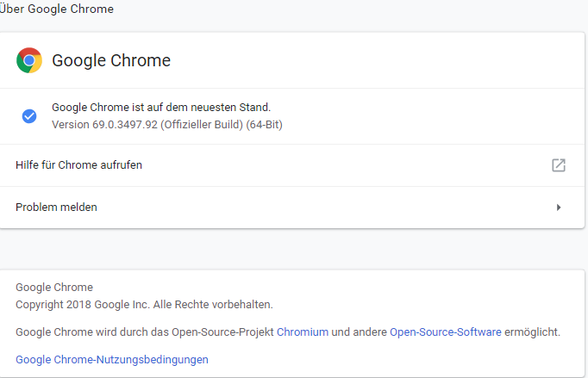Viewport: 588px width, 378px height.
Task: Click the word ermöglicht in the footer
Action: pos(531,332)
